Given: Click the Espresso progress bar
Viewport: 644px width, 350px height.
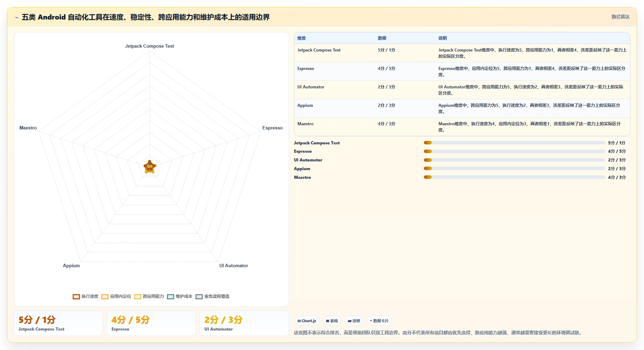Looking at the screenshot, I should tap(514, 151).
